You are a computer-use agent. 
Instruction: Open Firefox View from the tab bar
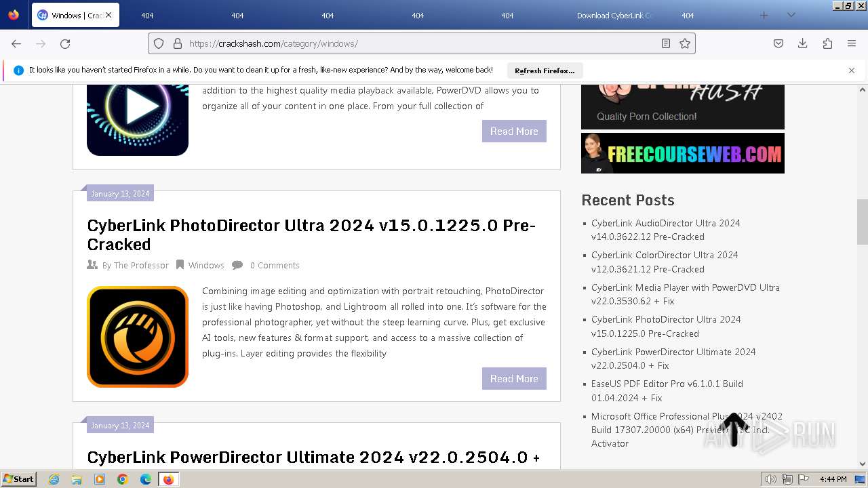[x=14, y=15]
